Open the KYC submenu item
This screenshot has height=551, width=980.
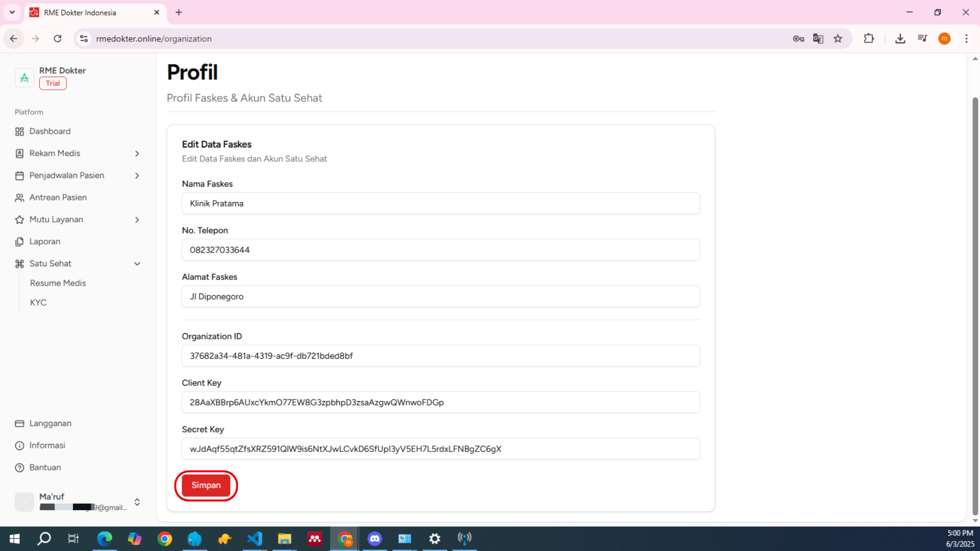point(38,303)
